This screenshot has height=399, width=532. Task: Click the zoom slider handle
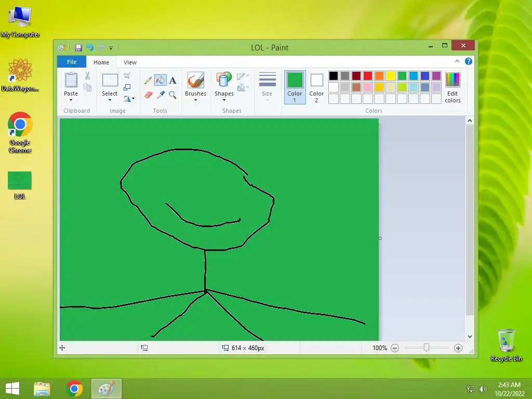tap(427, 348)
